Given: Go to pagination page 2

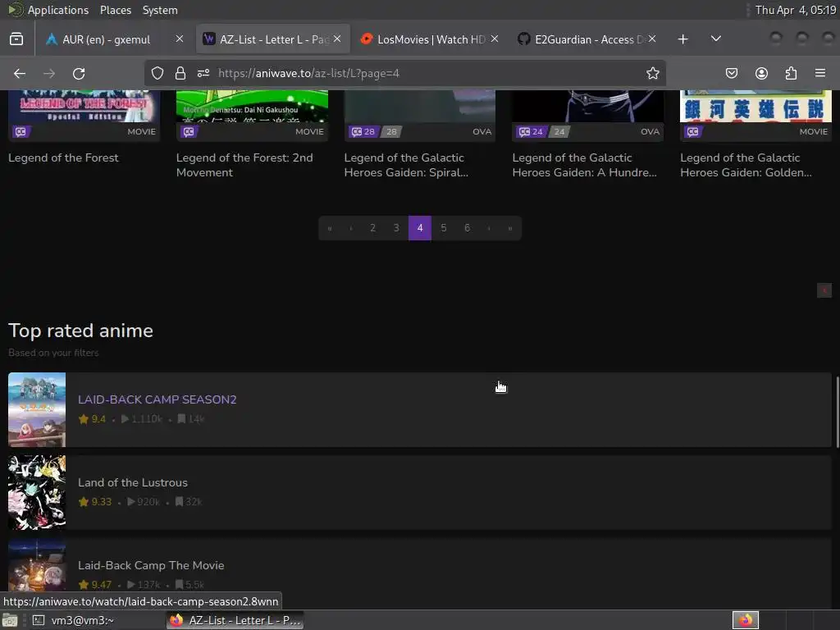Looking at the screenshot, I should coord(373,228).
